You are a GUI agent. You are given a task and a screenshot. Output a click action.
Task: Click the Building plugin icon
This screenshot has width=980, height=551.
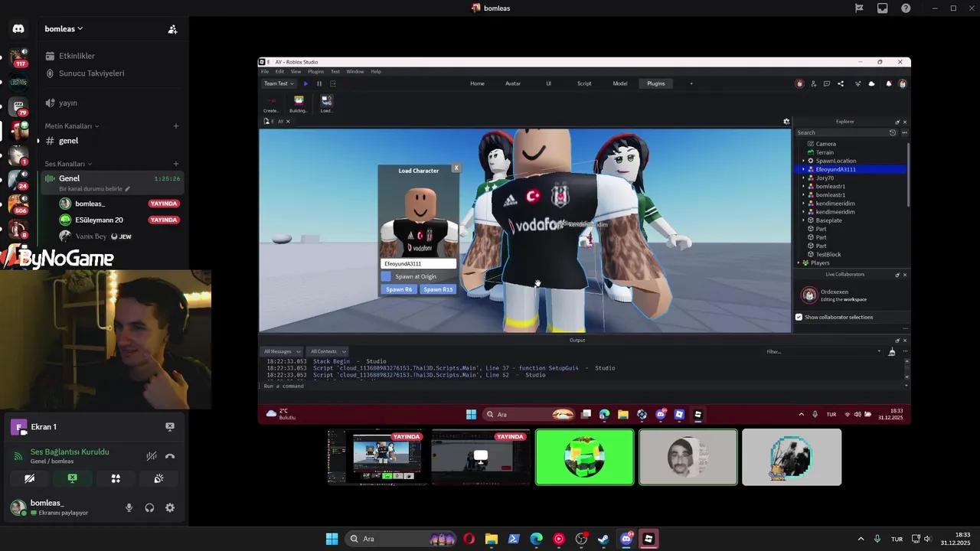(299, 103)
